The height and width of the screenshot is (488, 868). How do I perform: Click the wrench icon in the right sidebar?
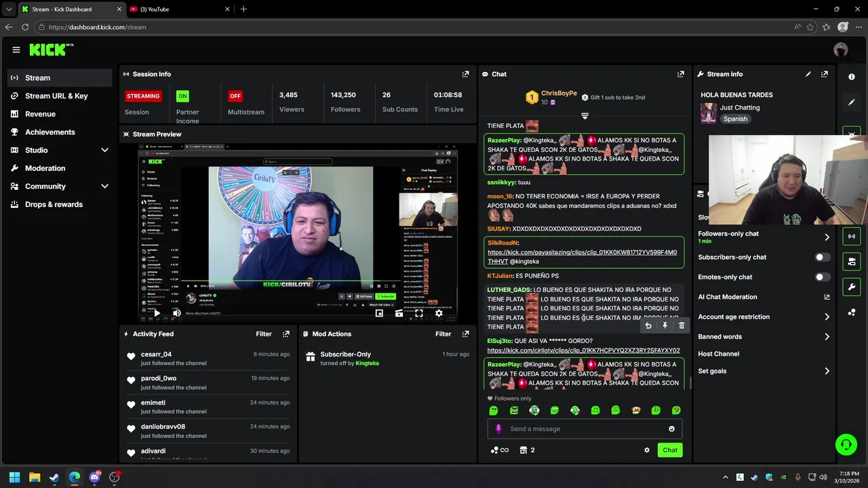point(852,287)
